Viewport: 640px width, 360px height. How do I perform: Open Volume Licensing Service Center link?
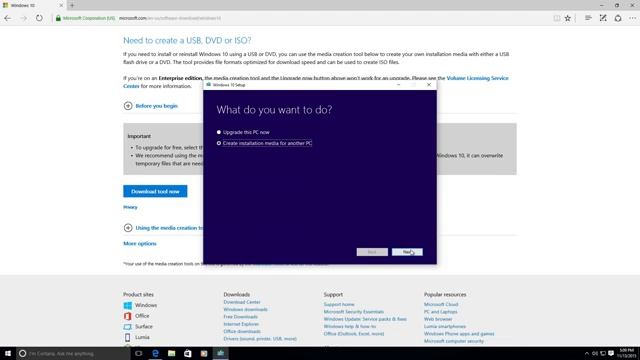tap(477, 78)
